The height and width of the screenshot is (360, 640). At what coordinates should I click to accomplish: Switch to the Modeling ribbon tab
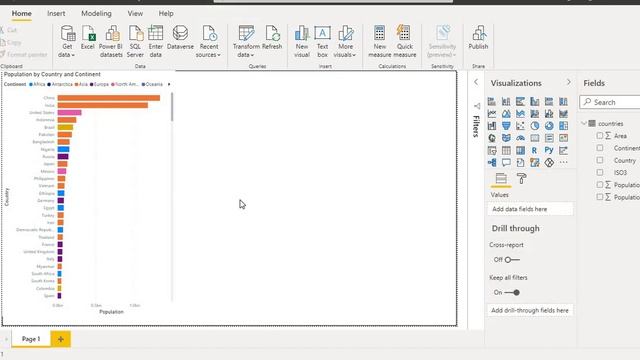click(96, 13)
